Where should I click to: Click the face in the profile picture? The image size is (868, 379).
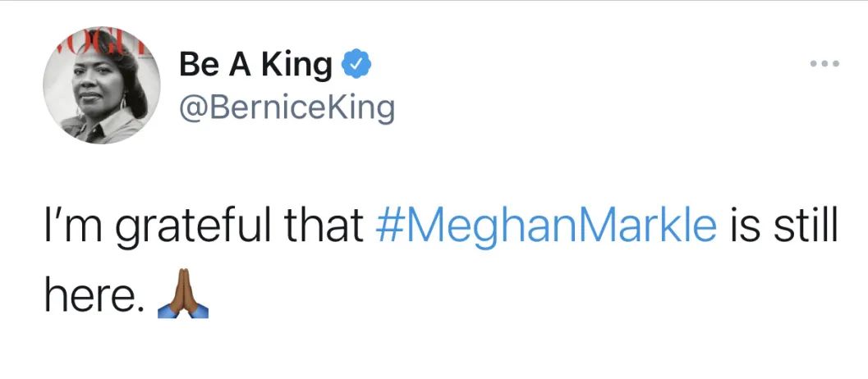click(x=93, y=86)
